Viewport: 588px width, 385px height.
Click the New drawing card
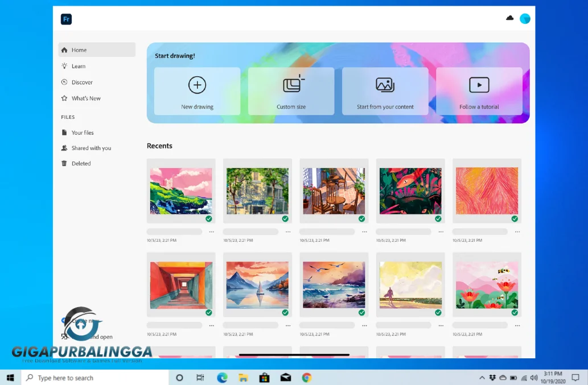[x=197, y=91]
